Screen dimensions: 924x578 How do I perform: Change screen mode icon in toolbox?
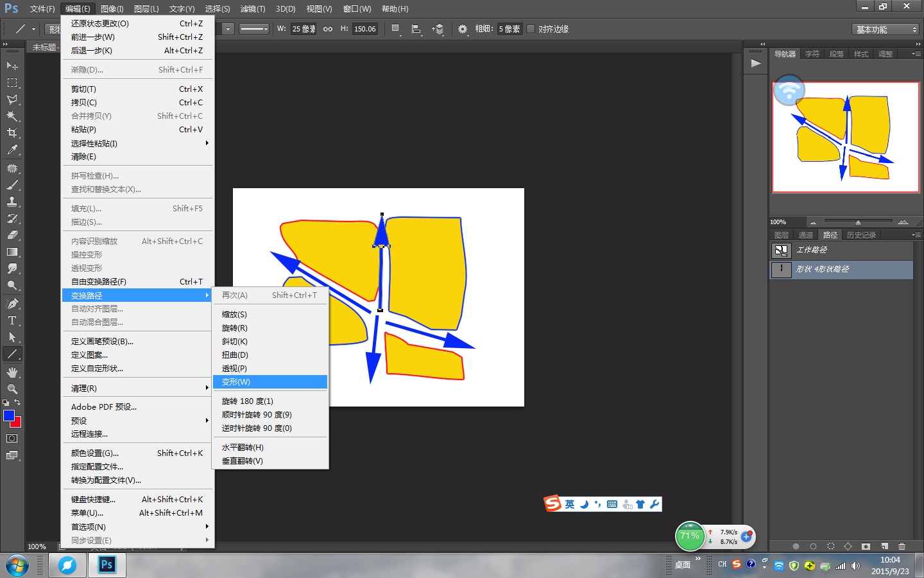coord(12,455)
